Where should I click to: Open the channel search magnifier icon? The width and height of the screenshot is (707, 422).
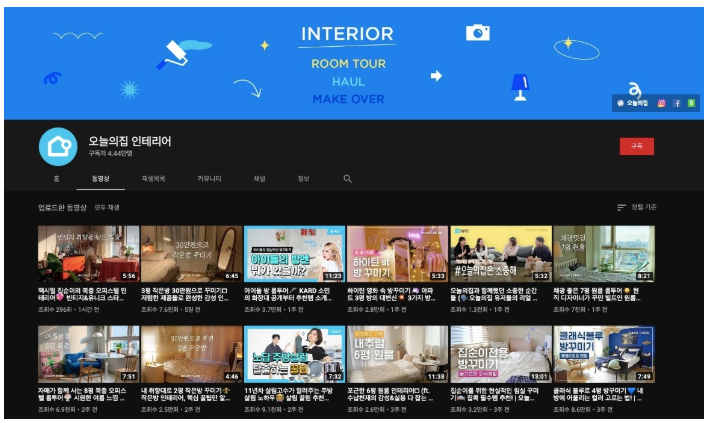(x=347, y=179)
